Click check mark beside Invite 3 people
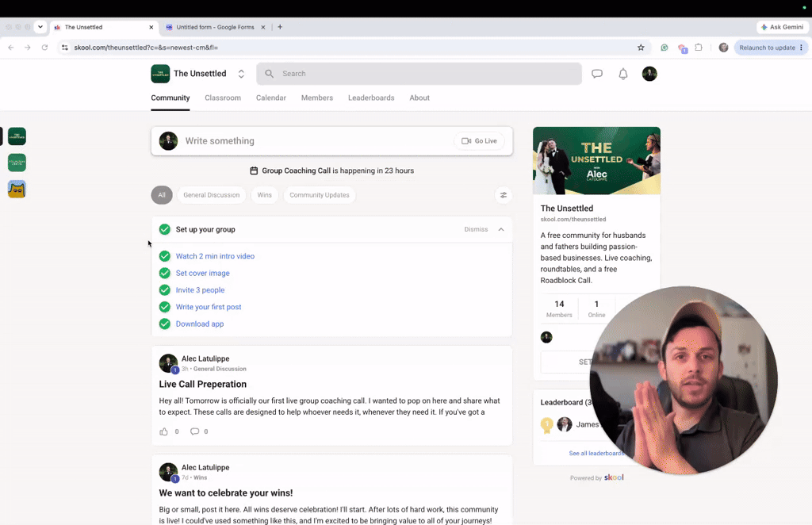The width and height of the screenshot is (812, 525). [x=165, y=290]
